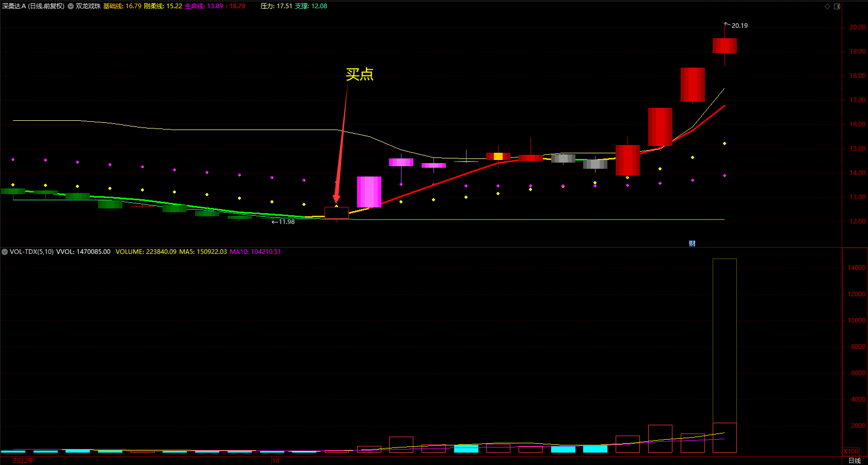This screenshot has height=465, width=868.
Task: Click the VOLUME: 223840.09 value
Action: 146,252
